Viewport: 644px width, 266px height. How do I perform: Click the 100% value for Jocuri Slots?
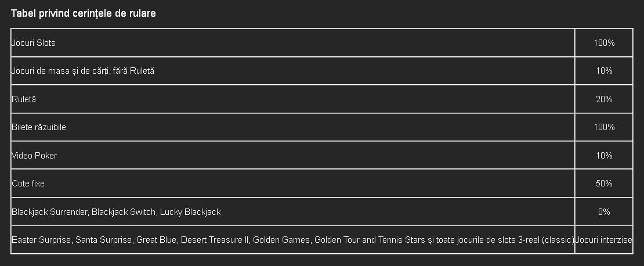pos(604,43)
